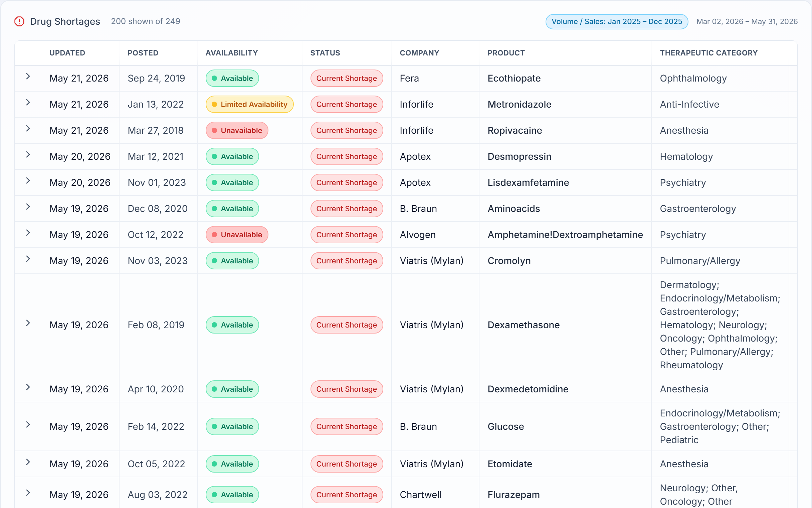Click the Volume / Sales date range pill
Viewport: 812px width, 508px height.
point(617,21)
